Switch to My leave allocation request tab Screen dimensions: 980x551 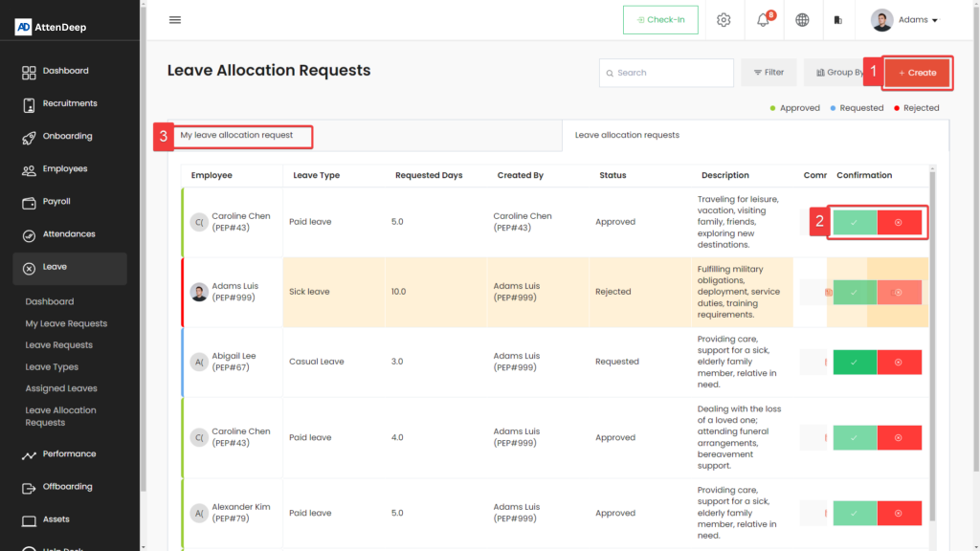(x=236, y=136)
